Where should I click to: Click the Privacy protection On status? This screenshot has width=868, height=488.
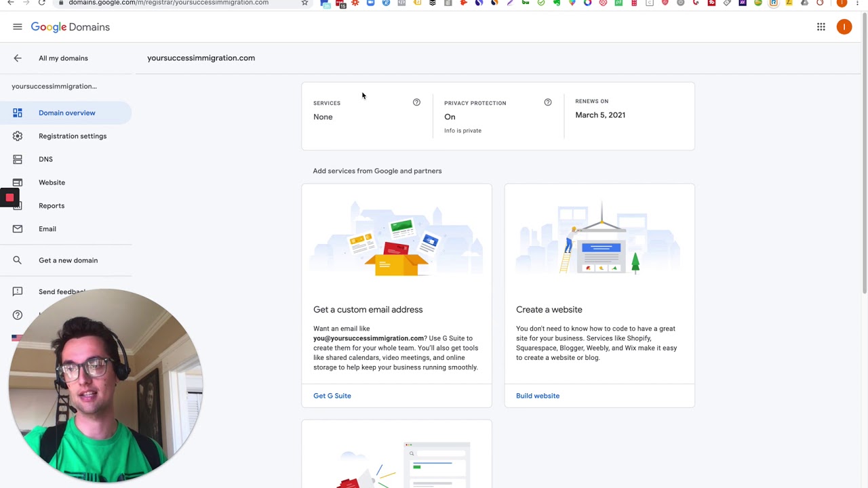450,117
